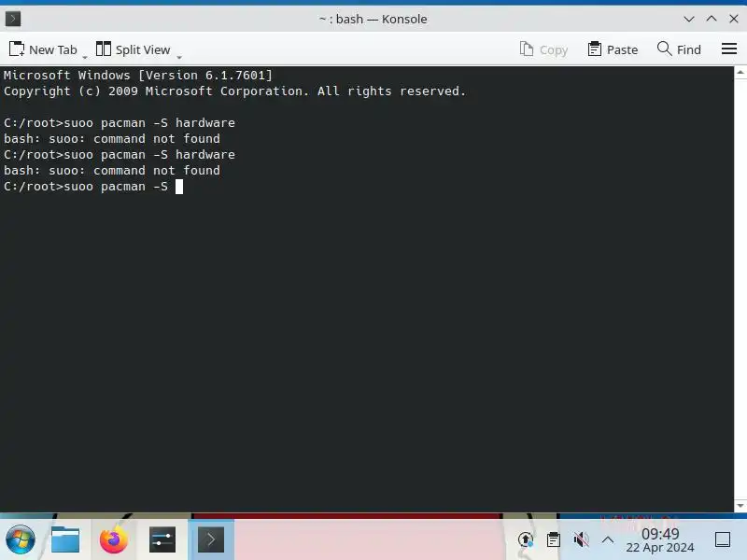Click the terminal cursor at the prompt
Screen dimensions: 747x560
coord(179,187)
